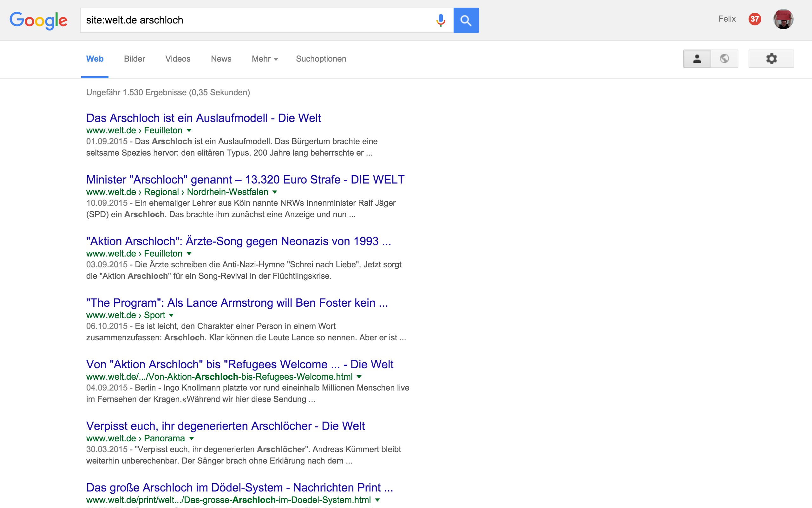
Task: Click the 'www.welt.de › Panorama' URL text
Action: click(x=135, y=438)
